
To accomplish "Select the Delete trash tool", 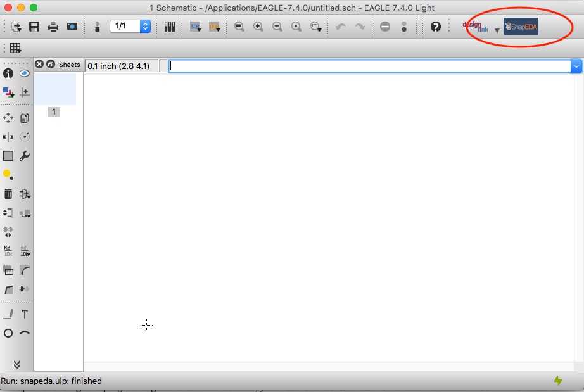I will [8, 194].
